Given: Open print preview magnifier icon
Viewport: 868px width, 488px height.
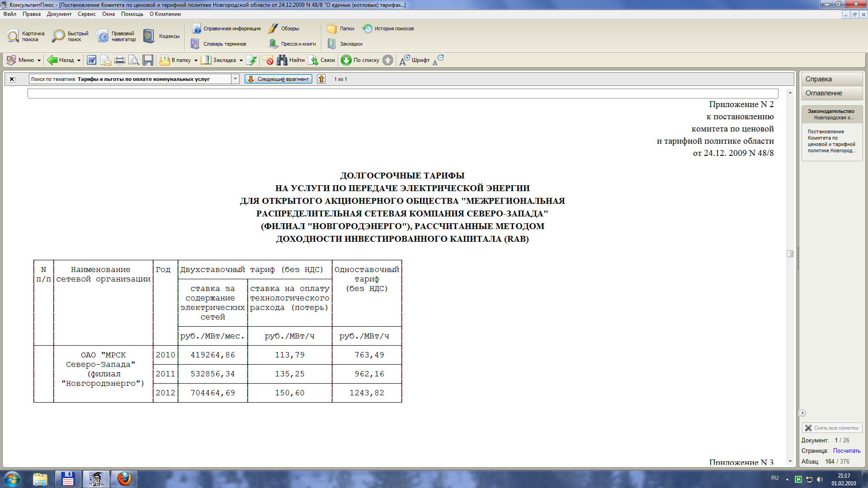Looking at the screenshot, I should [x=134, y=60].
